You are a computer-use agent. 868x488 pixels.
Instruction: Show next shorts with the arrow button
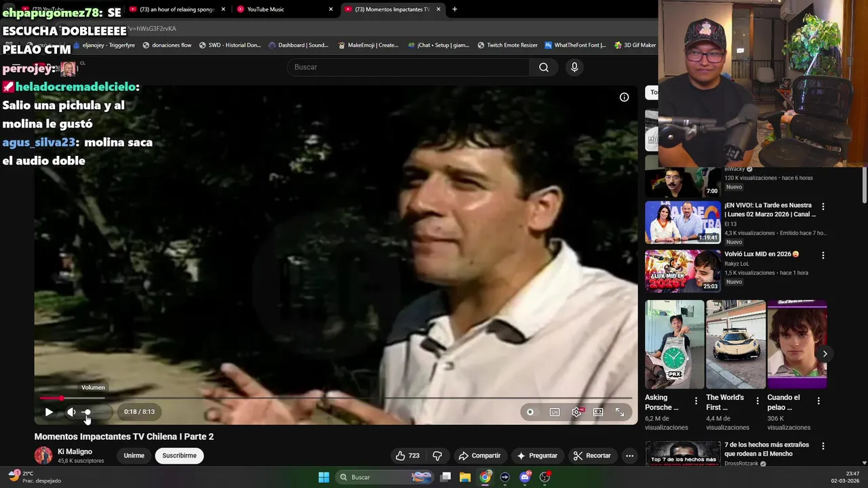click(825, 354)
